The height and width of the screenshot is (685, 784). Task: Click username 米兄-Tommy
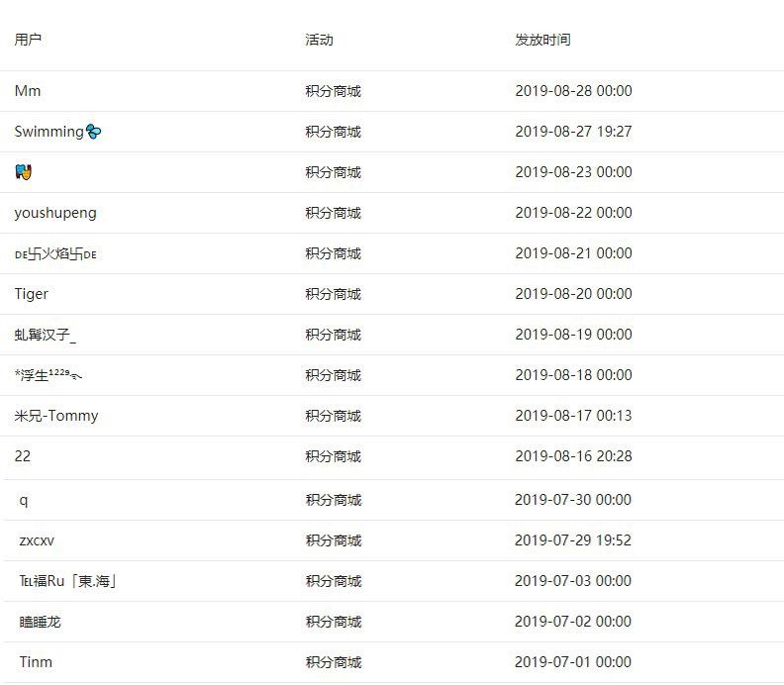56,416
